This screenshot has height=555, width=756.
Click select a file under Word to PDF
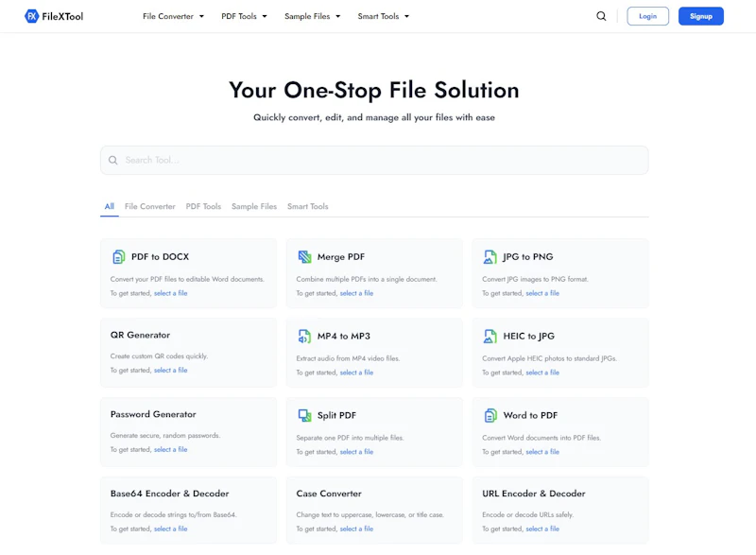tap(542, 452)
